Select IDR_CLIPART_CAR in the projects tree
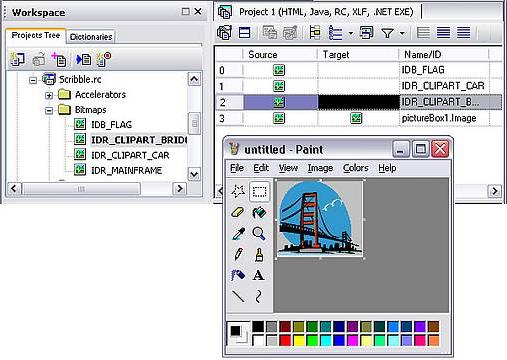This screenshot has width=507, height=360. click(130, 155)
